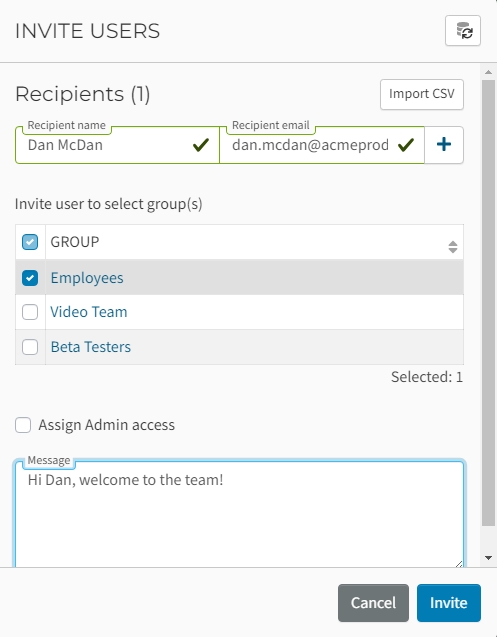
Task: Add recipient with the plus icon
Action: (444, 145)
